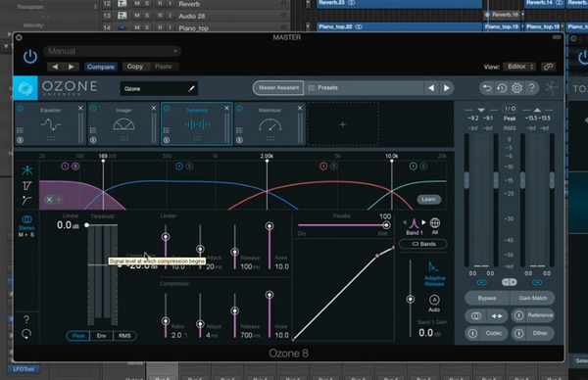Load the previous preset arrow

(x=431, y=88)
